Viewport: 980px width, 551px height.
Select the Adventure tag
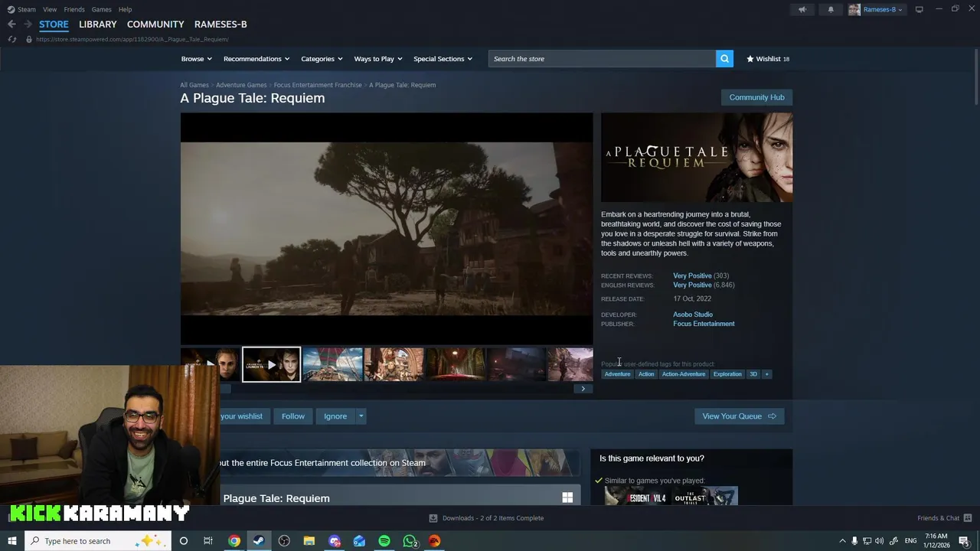(617, 374)
